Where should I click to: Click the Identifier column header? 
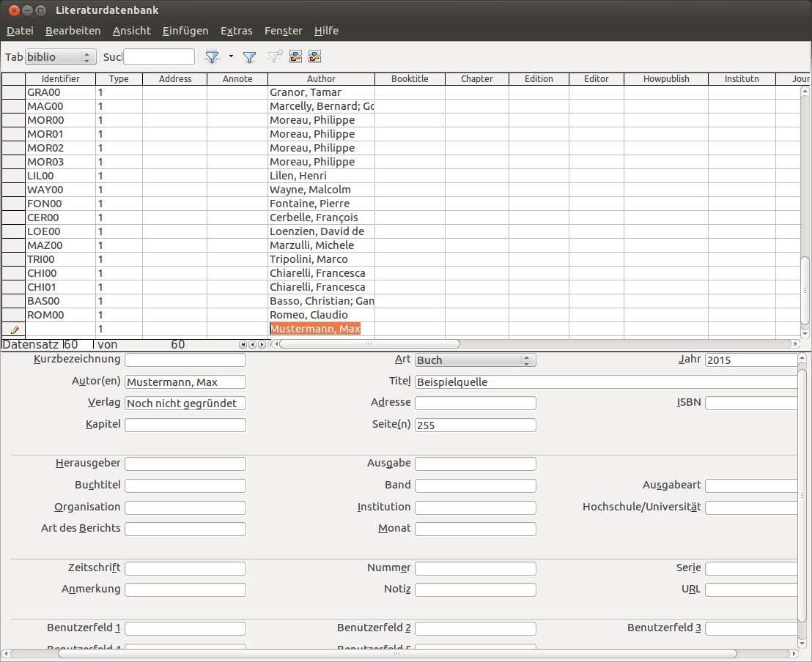click(60, 78)
